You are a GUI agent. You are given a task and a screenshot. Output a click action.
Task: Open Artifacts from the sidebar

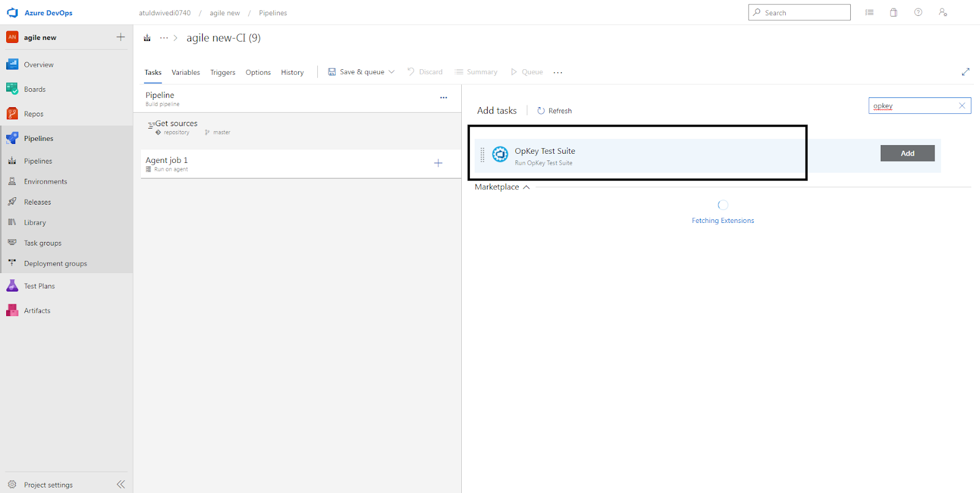coord(37,310)
